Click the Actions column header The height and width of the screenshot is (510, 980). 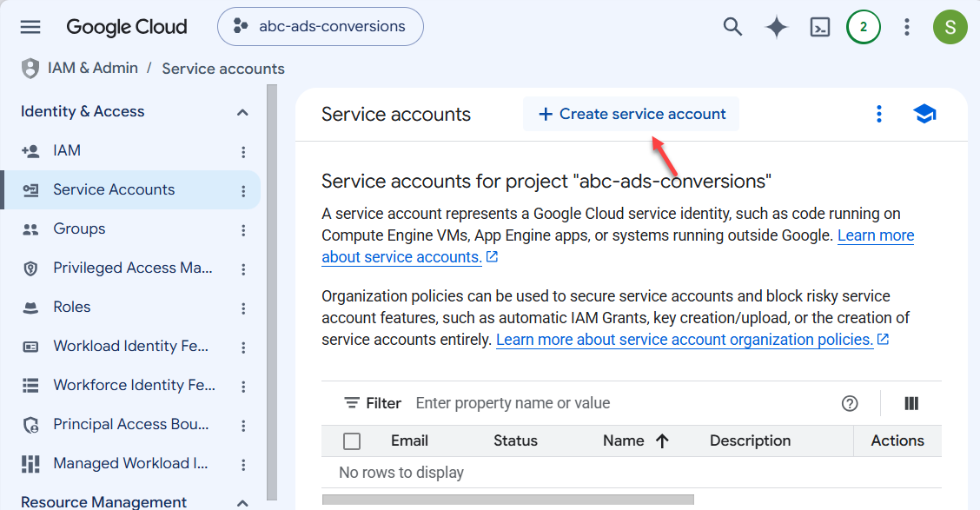pyautogui.click(x=897, y=440)
